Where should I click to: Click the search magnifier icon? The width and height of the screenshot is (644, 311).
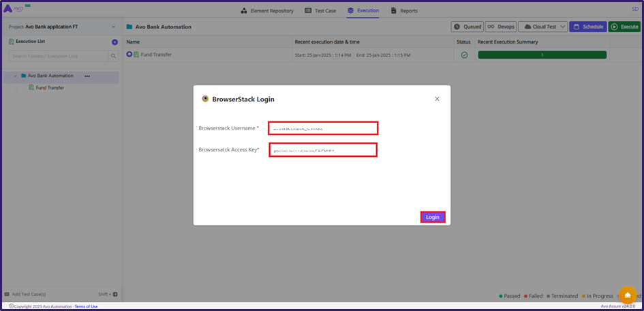point(114,56)
